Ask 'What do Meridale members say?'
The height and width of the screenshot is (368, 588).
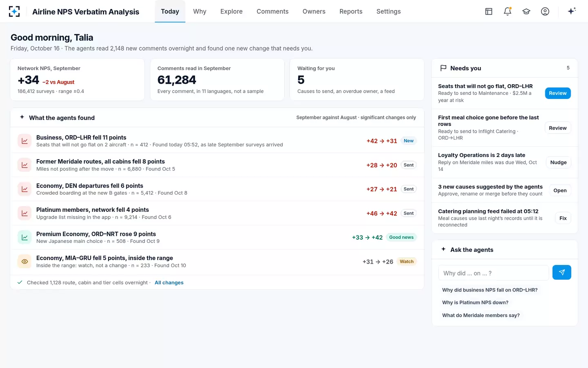(481, 315)
